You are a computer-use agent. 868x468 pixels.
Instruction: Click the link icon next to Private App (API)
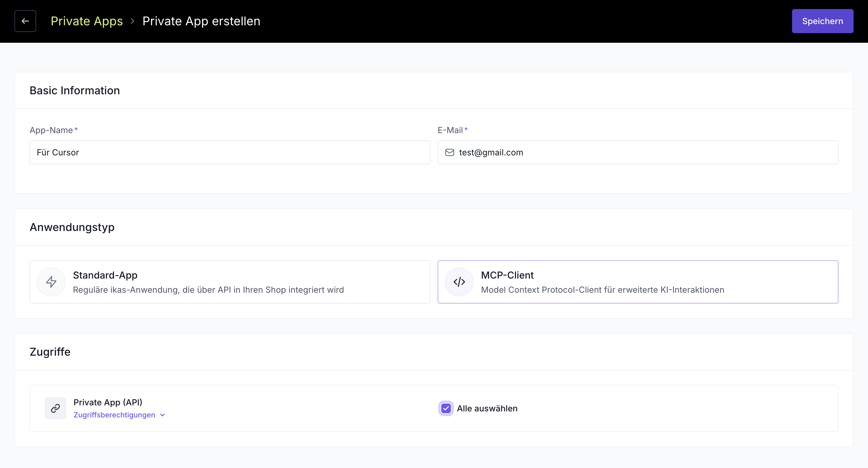pyautogui.click(x=55, y=408)
